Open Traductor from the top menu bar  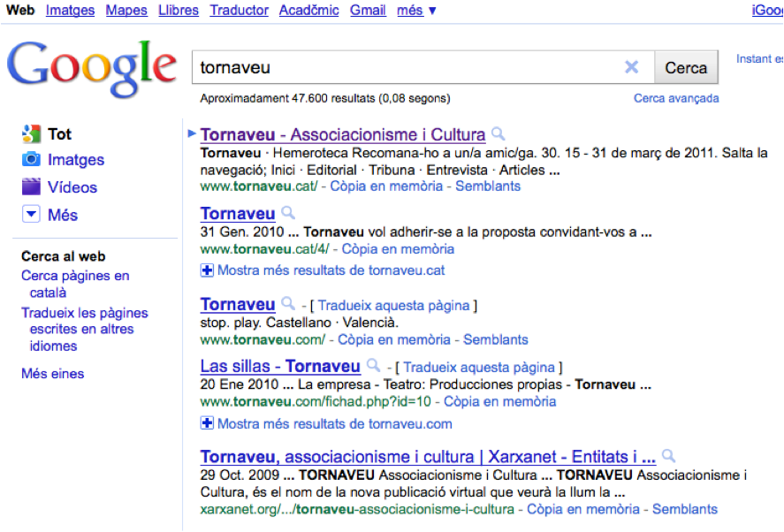[238, 11]
